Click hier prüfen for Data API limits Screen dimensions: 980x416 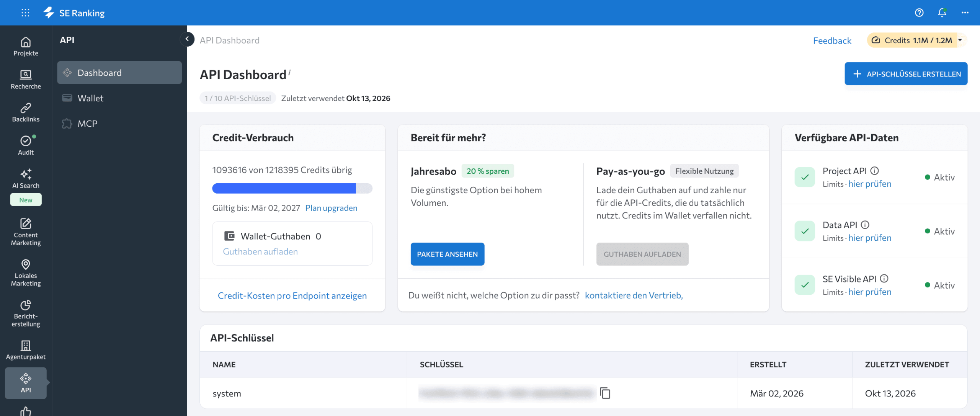click(x=870, y=238)
